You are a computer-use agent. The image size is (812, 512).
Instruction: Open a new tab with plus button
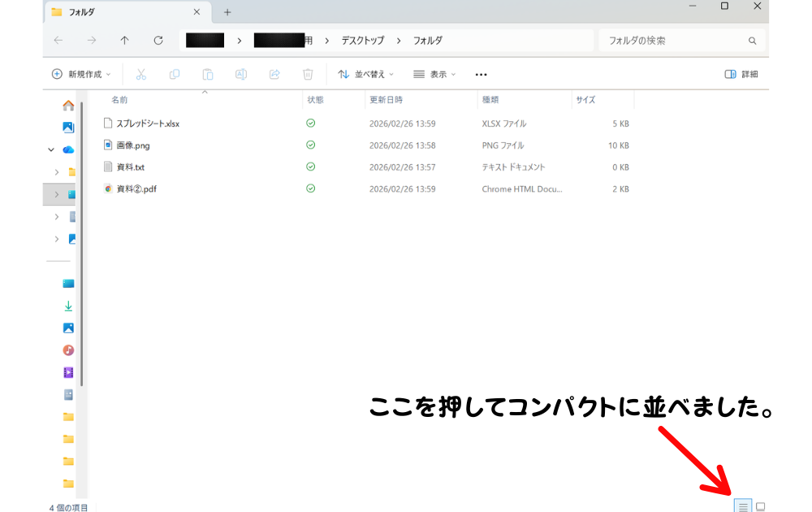point(227,12)
